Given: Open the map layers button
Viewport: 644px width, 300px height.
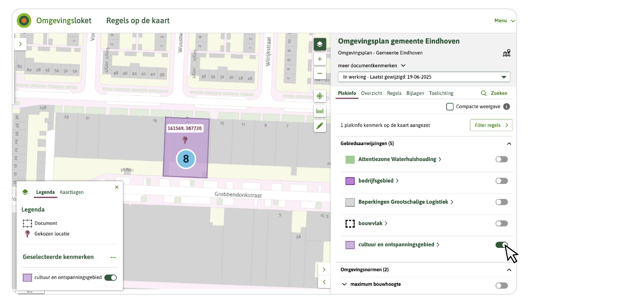Looking at the screenshot, I should point(320,44).
